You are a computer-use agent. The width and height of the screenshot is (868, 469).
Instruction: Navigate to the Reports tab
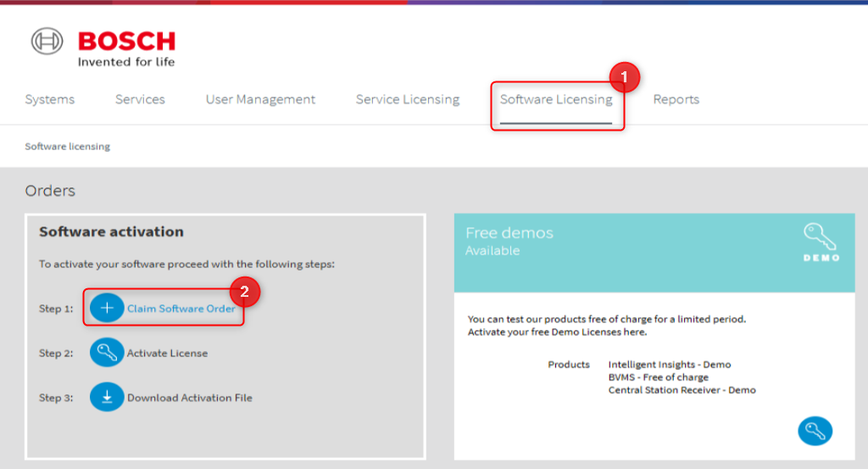[x=676, y=99]
